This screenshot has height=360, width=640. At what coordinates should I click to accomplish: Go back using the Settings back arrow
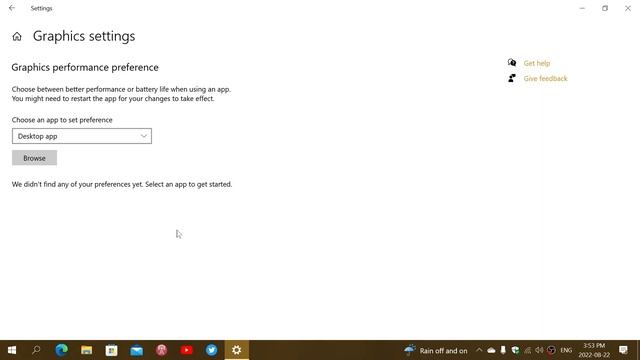pyautogui.click(x=12, y=8)
